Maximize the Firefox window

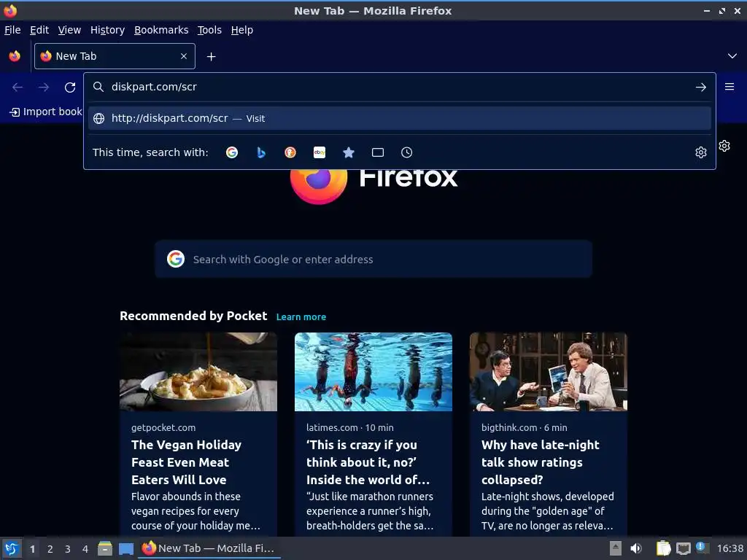(722, 10)
